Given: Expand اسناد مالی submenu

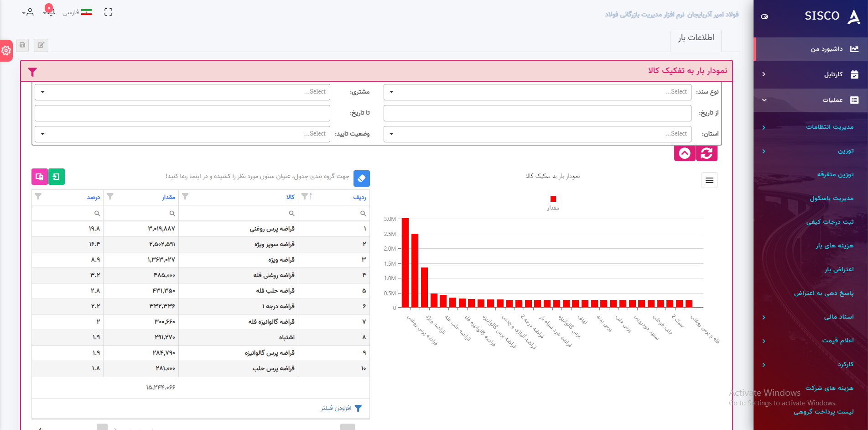Looking at the screenshot, I should 811,317.
